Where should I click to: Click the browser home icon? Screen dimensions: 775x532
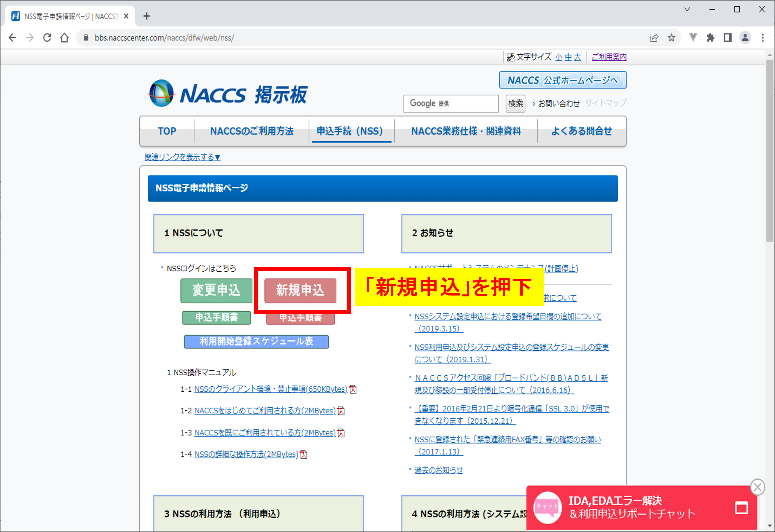point(64,38)
